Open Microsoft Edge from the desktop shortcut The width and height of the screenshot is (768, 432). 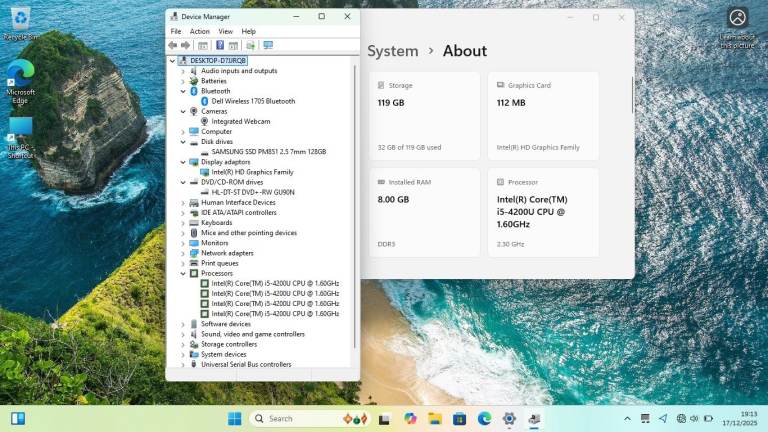tap(20, 82)
